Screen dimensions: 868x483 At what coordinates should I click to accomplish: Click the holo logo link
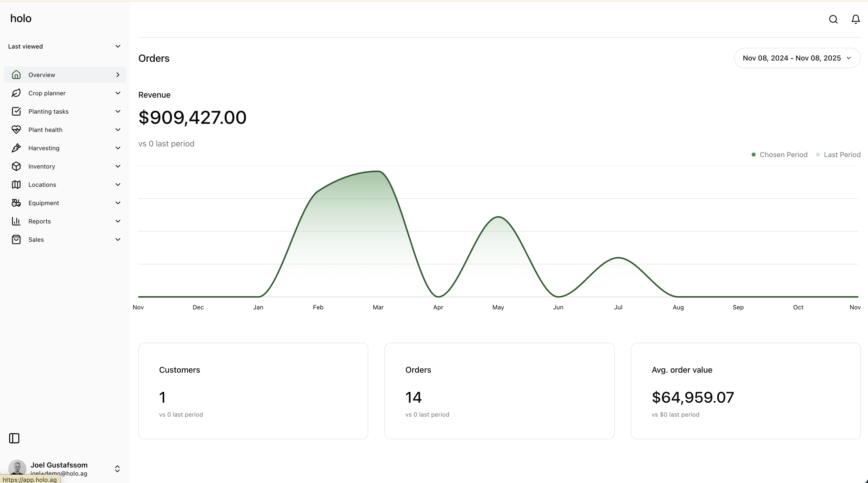tap(21, 19)
